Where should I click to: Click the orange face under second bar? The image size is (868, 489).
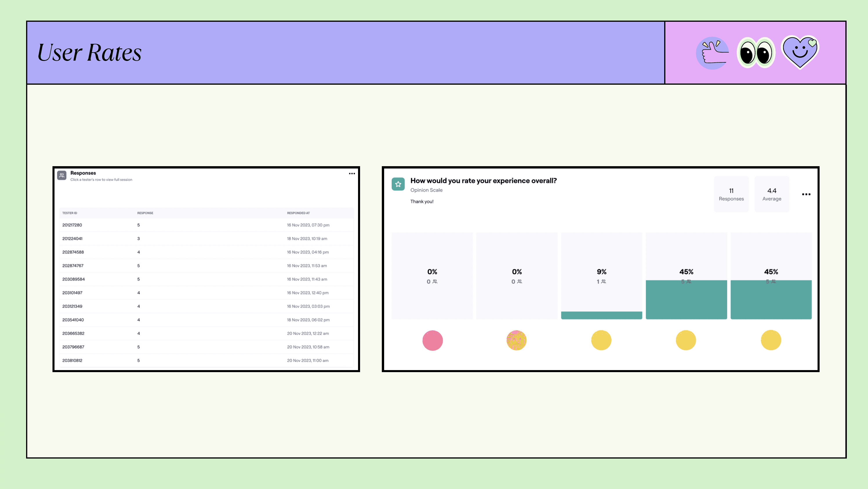pos(517,341)
